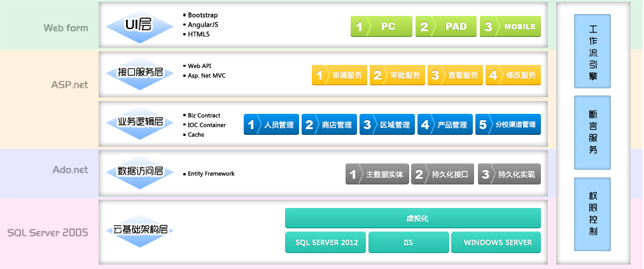Click the green PC button

coord(381,27)
